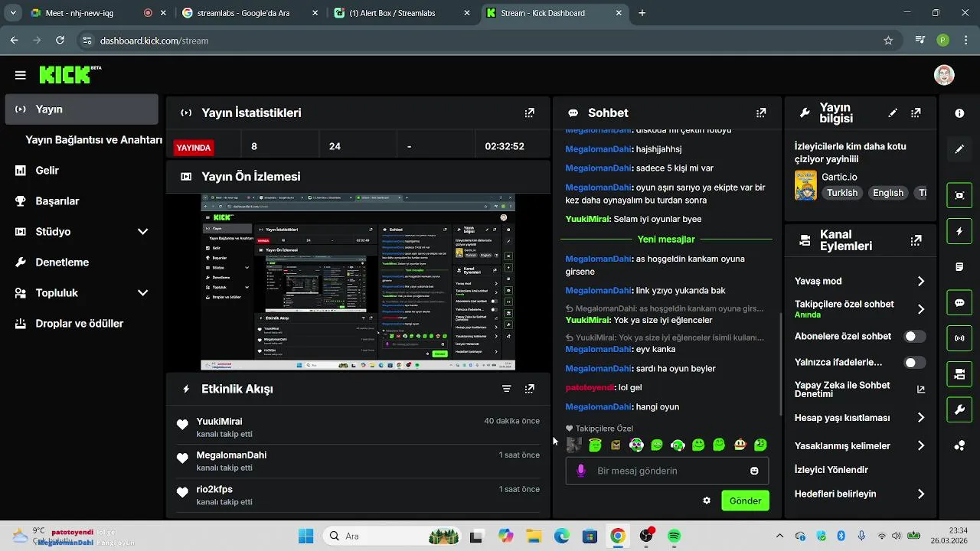The image size is (980, 551).
Task: Click the notes document icon in right rail
Action: (x=959, y=267)
